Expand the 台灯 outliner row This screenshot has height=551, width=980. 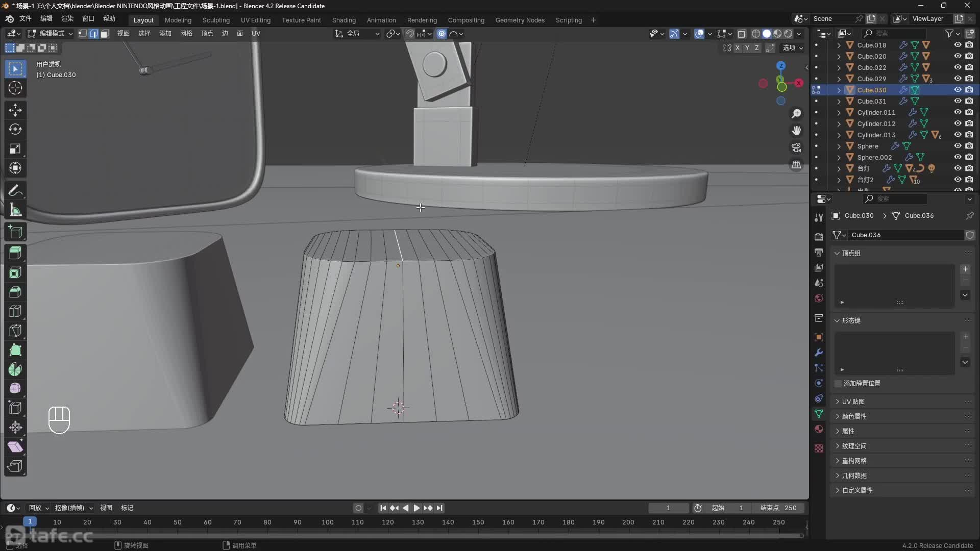click(839, 168)
